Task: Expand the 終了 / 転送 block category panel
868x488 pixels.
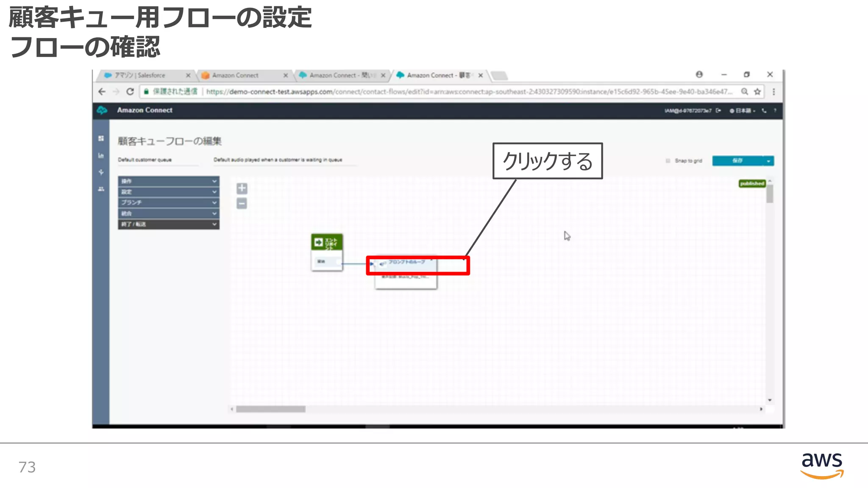Action: (168, 224)
